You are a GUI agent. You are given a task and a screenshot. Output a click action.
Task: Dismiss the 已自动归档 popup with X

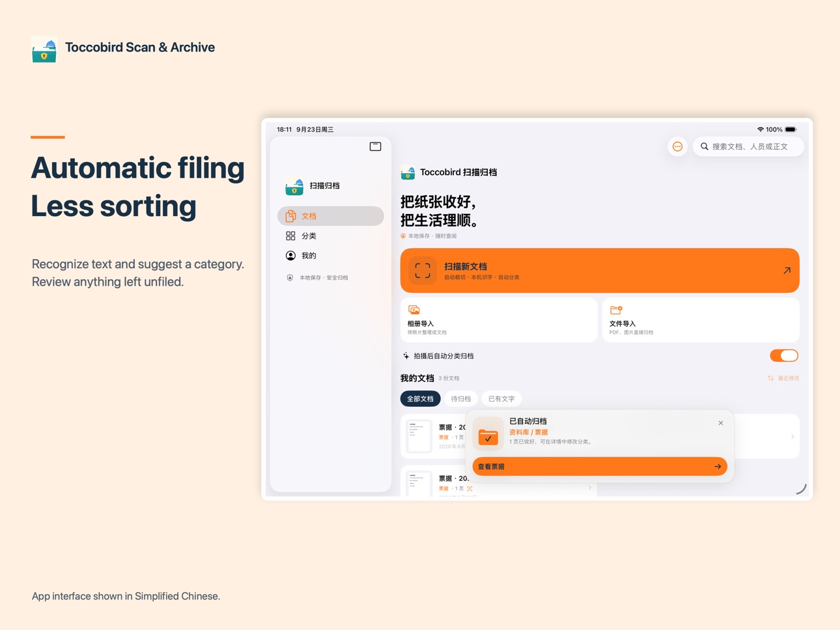pyautogui.click(x=721, y=423)
